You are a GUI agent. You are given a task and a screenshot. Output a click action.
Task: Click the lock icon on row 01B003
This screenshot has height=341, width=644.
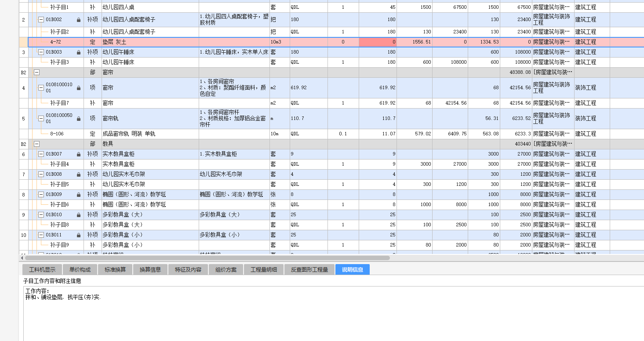[x=79, y=52]
